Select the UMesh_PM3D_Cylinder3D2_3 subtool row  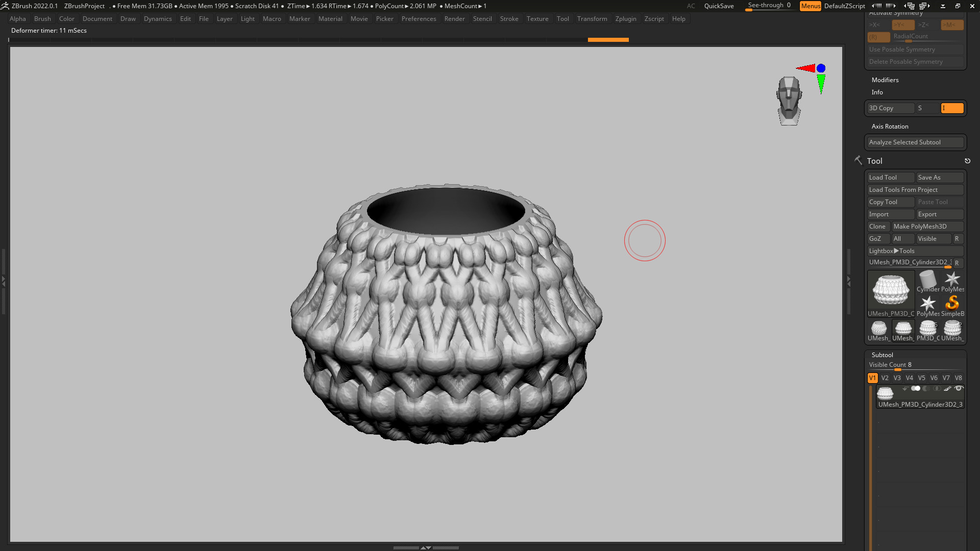920,397
